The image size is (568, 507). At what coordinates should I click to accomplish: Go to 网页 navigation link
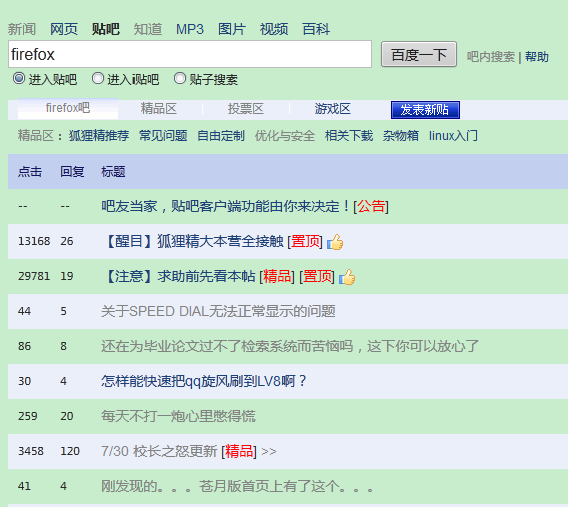coord(64,29)
